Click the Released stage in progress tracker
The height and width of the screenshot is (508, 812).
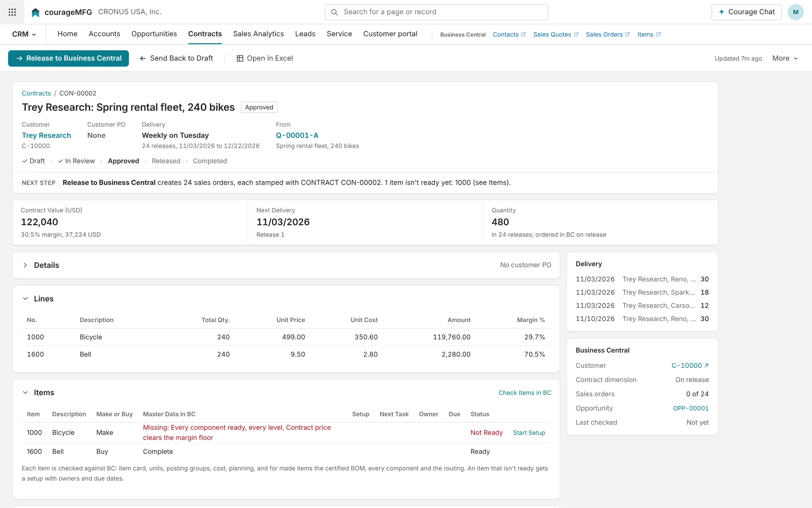166,161
